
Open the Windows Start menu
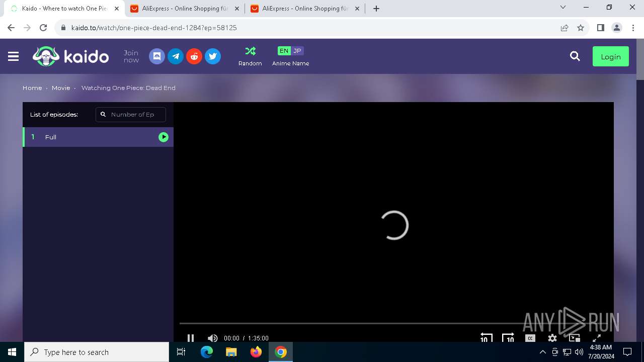coord(12,352)
